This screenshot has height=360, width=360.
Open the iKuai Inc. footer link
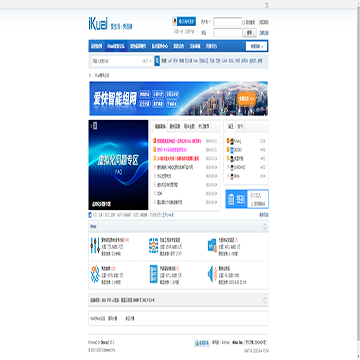[x=237, y=342]
